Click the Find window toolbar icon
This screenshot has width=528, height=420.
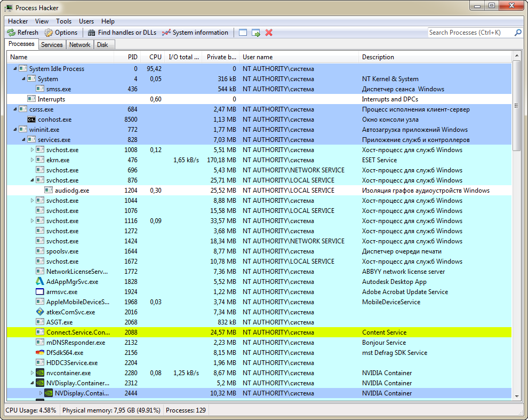pos(243,33)
